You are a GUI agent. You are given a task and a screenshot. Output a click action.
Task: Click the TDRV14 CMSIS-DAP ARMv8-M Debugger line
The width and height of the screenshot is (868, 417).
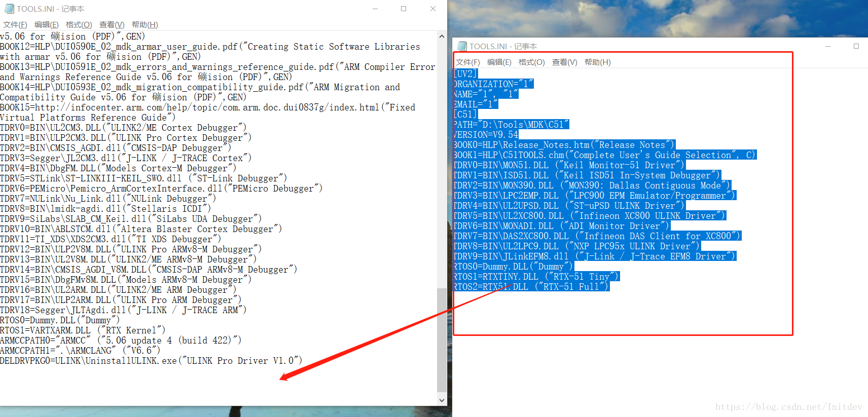click(x=149, y=270)
